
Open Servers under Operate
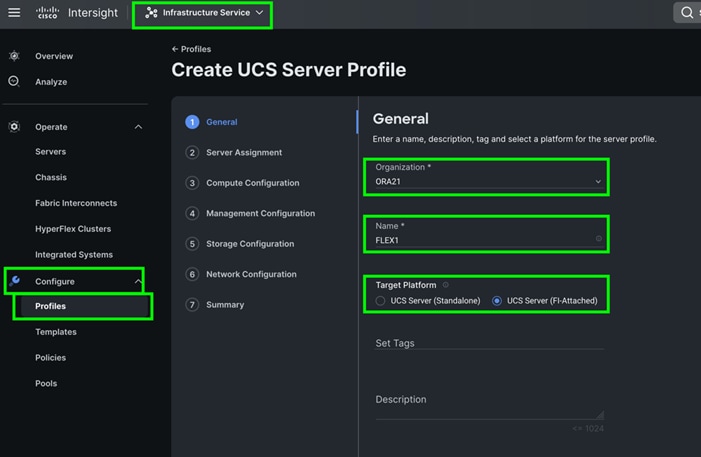click(51, 152)
